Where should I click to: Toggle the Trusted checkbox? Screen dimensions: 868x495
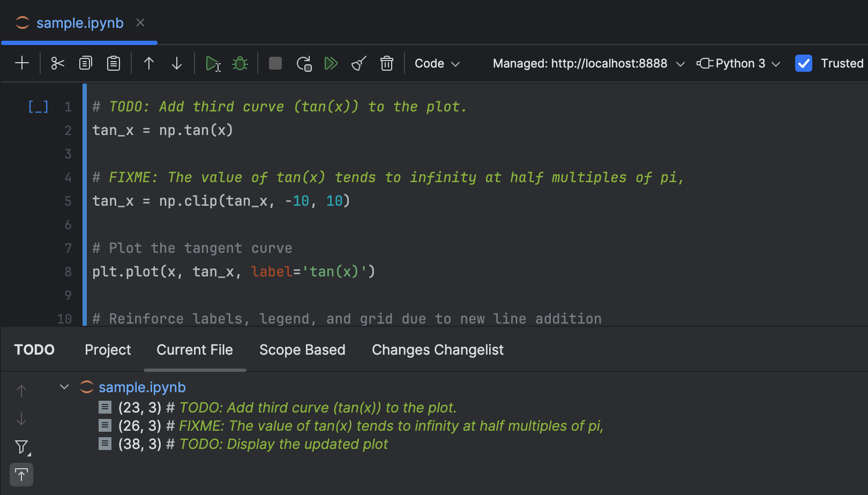tap(803, 63)
